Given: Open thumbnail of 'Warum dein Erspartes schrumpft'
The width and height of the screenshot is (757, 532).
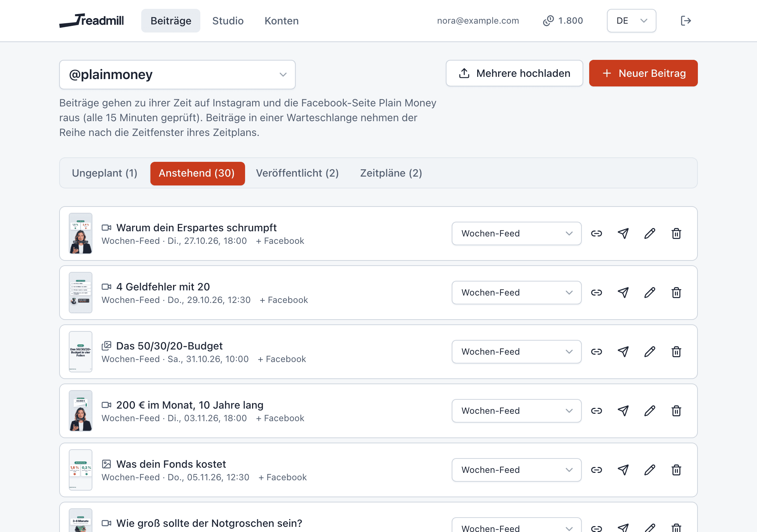Looking at the screenshot, I should pos(81,233).
